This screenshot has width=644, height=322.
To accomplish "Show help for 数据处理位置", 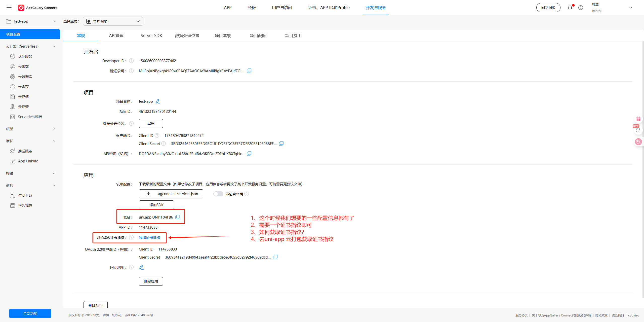I will point(131,123).
